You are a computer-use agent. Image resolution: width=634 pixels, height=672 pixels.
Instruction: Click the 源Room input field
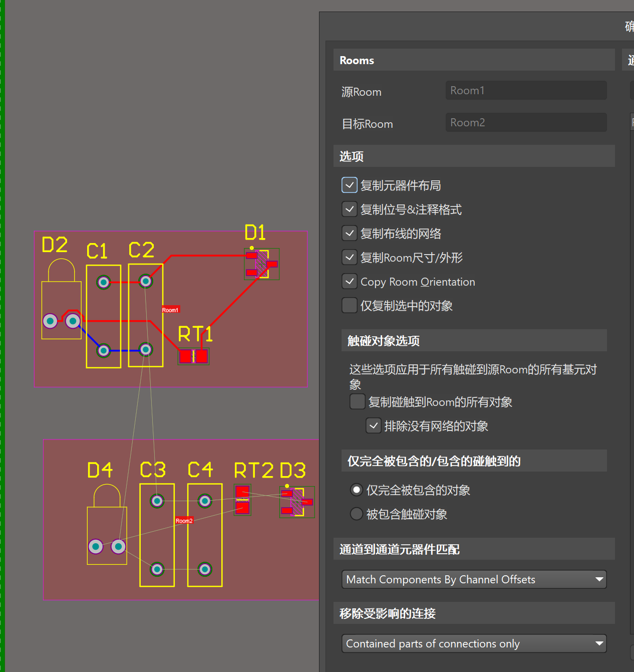click(526, 91)
